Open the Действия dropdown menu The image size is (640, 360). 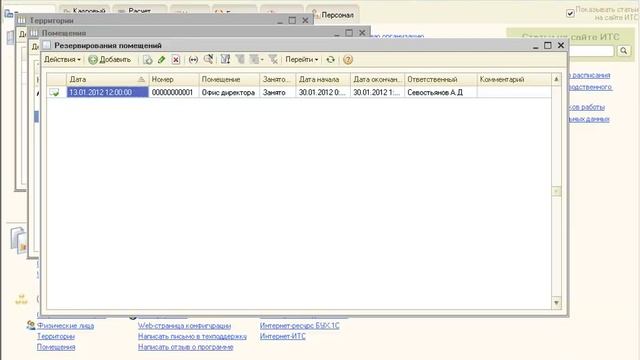(x=62, y=60)
